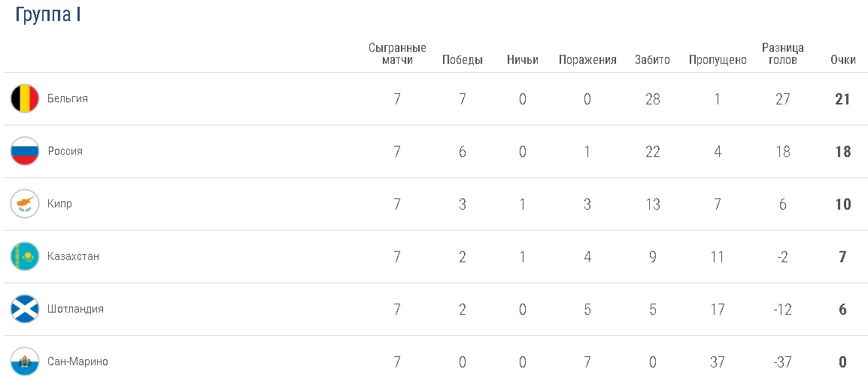Click the Belgium flag icon
The image size is (868, 381).
[x=25, y=98]
